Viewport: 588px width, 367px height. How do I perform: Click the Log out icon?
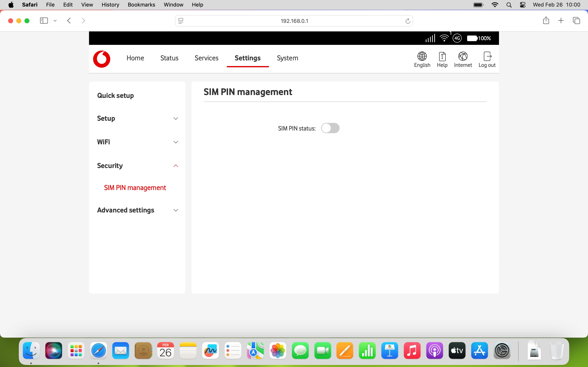[487, 56]
